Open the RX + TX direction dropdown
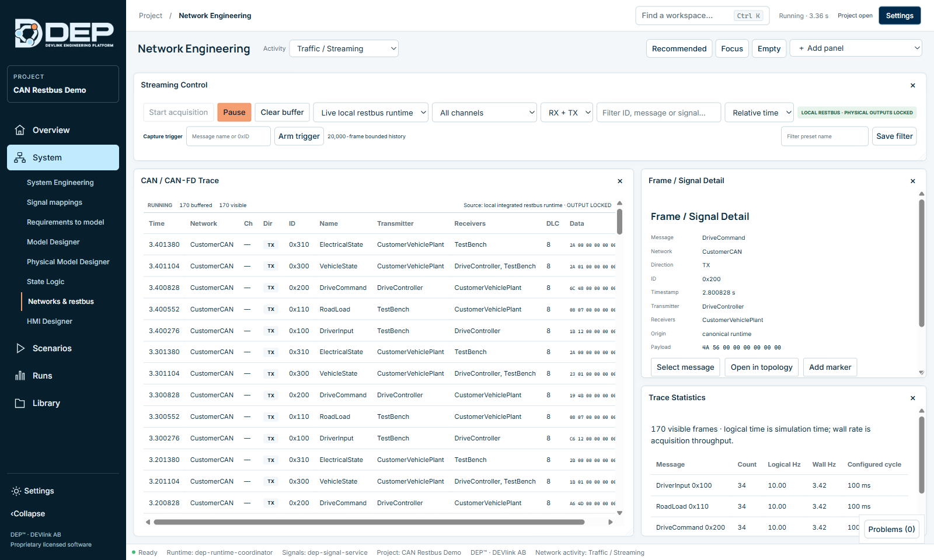 click(x=567, y=113)
